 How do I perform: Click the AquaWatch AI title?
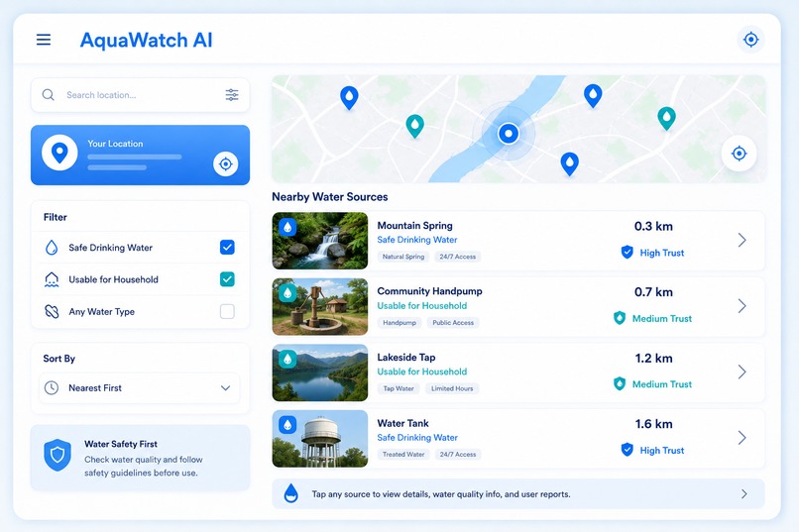147,41
